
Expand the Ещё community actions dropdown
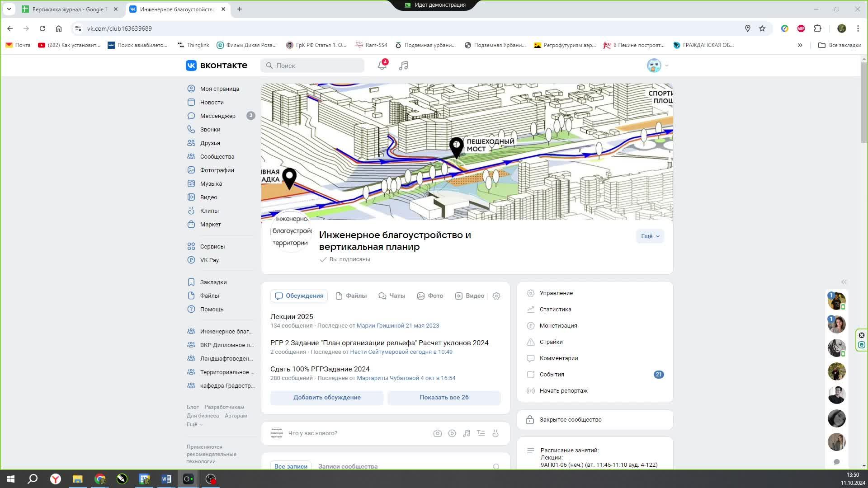(650, 236)
